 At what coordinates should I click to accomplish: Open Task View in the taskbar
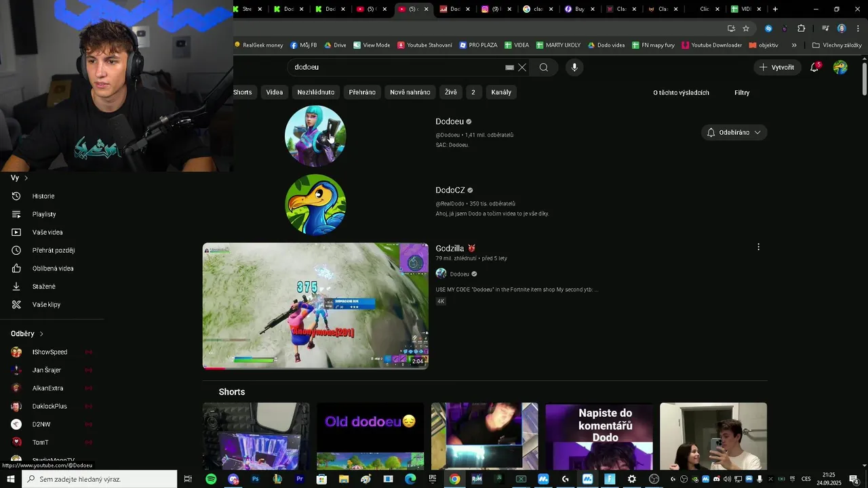coord(188,479)
